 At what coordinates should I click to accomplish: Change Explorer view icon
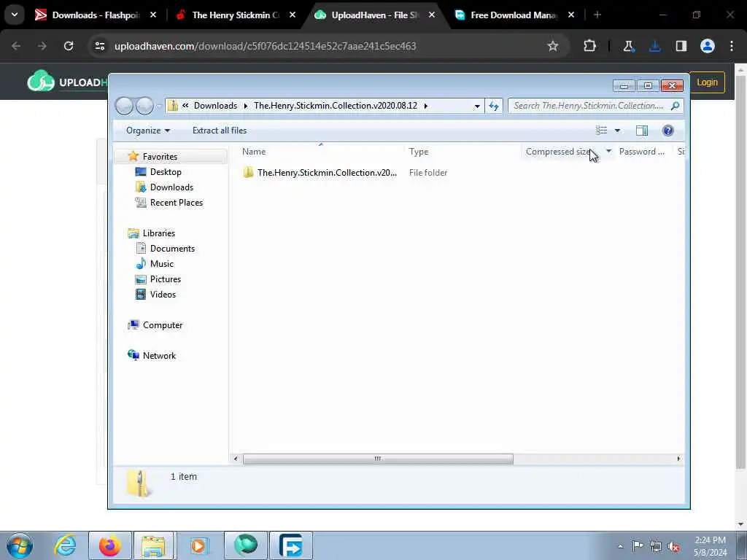pyautogui.click(x=602, y=131)
